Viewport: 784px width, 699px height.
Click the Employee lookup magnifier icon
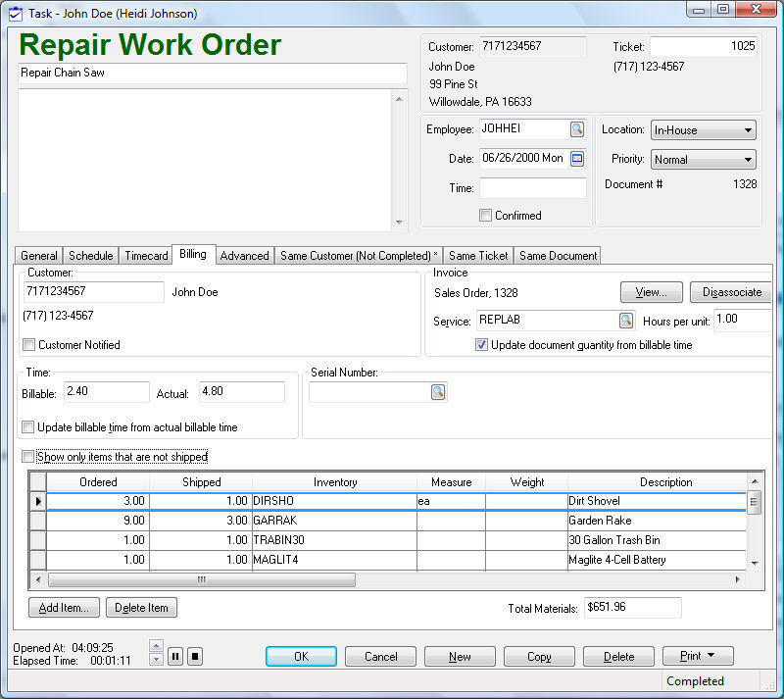577,129
